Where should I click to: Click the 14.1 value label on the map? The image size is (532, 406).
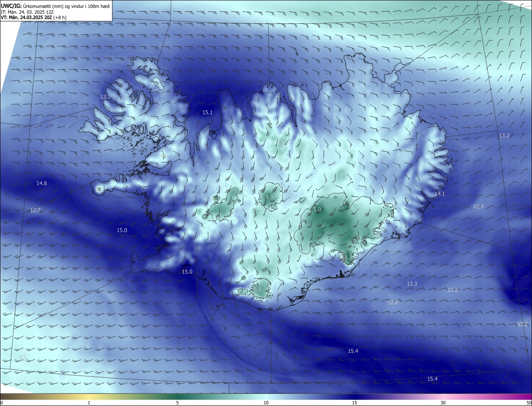click(x=440, y=194)
